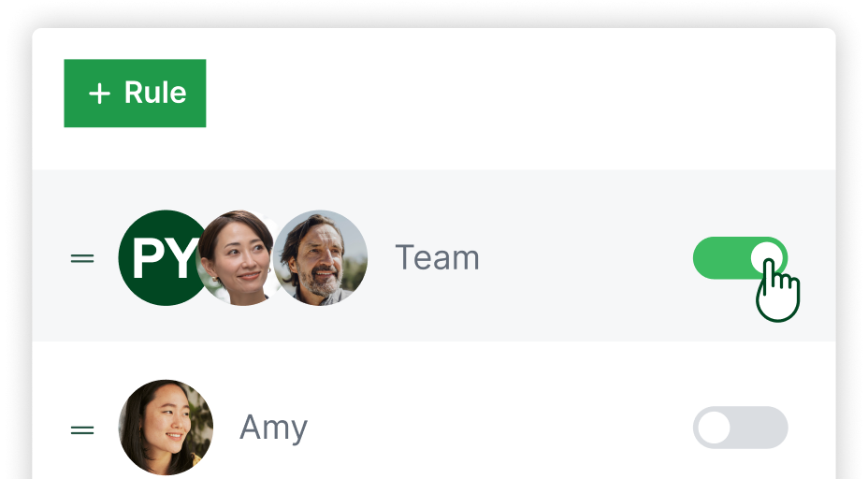Click the Amy name label
The height and width of the screenshot is (479, 868).
click(273, 428)
